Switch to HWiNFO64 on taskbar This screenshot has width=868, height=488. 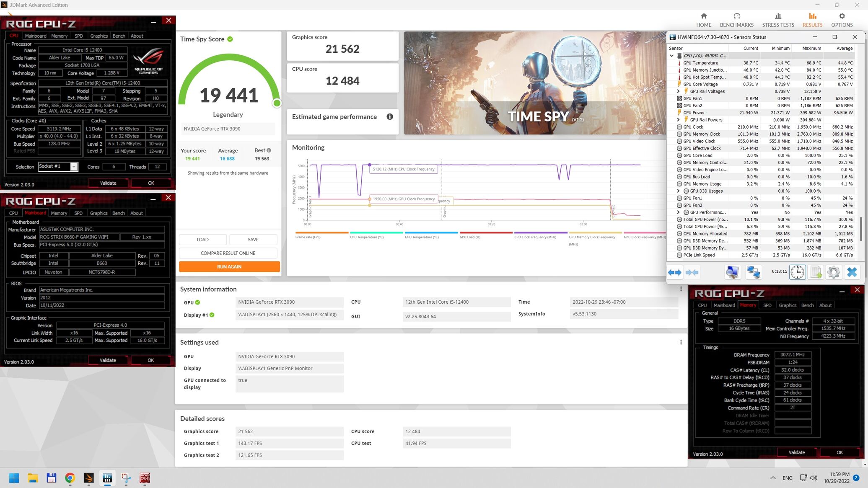pos(107,478)
